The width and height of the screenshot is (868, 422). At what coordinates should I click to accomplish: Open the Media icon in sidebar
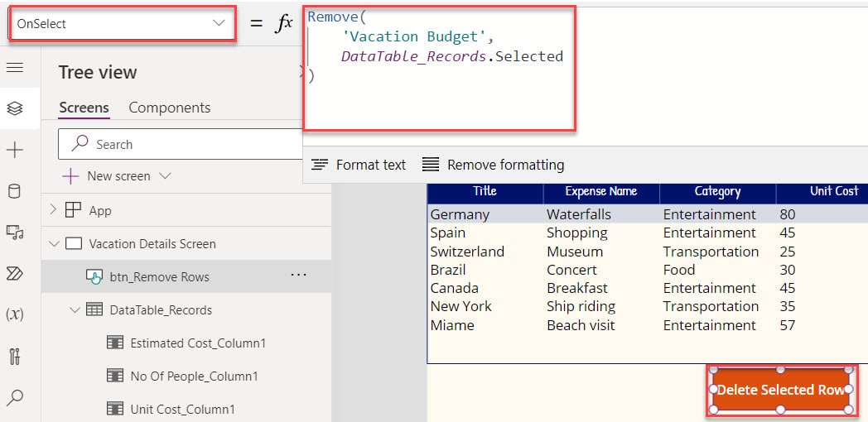coord(14,233)
